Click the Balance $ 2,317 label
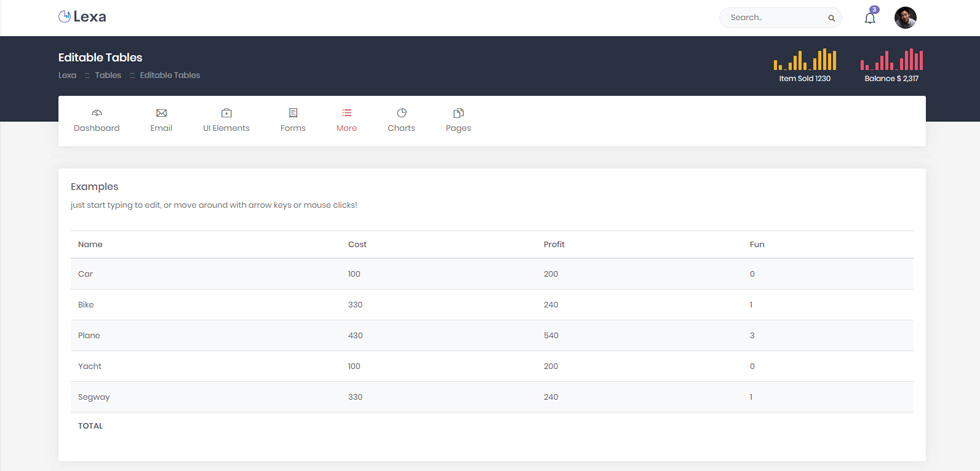The width and height of the screenshot is (980, 471). [x=892, y=79]
